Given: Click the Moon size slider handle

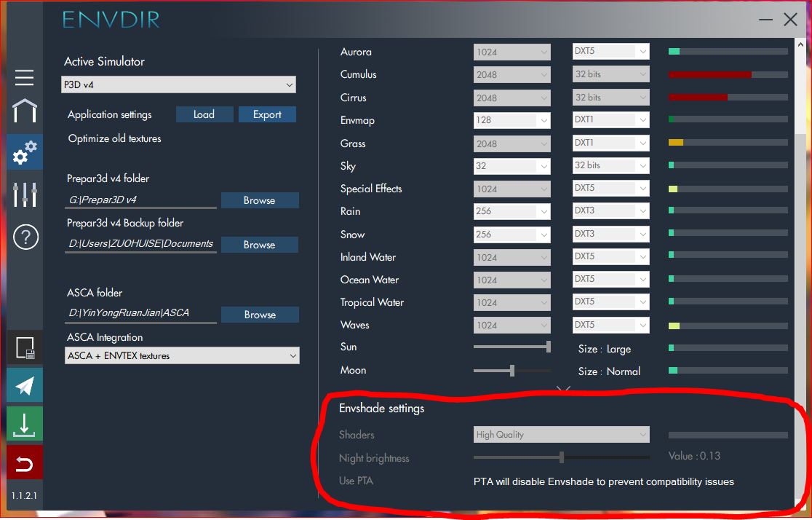Looking at the screenshot, I should tap(512, 371).
